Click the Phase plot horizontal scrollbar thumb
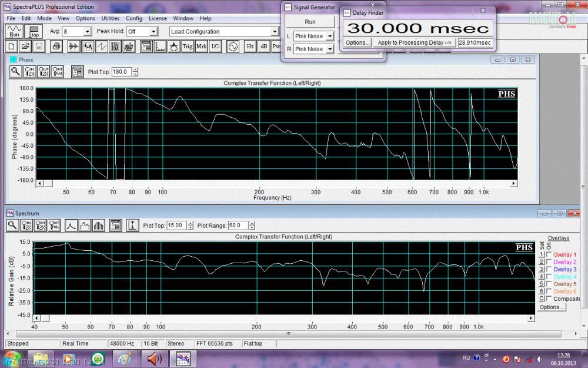 click(x=48, y=183)
